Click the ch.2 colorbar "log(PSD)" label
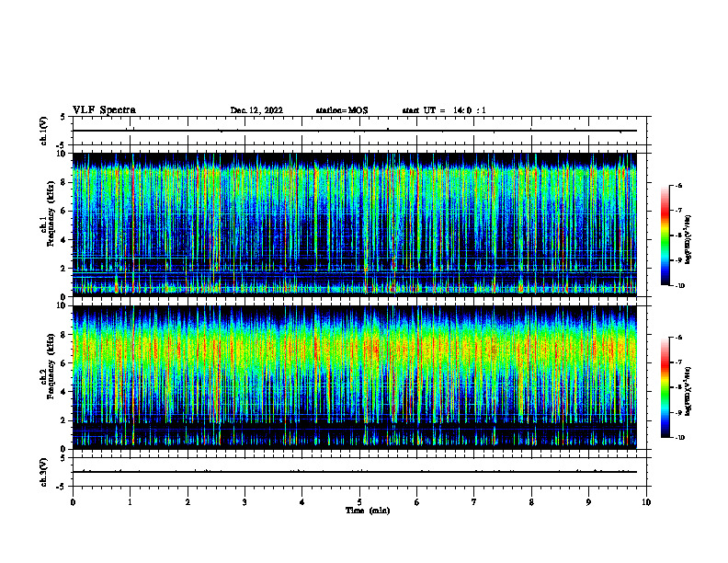This screenshot has width=728, height=563. 688,392
